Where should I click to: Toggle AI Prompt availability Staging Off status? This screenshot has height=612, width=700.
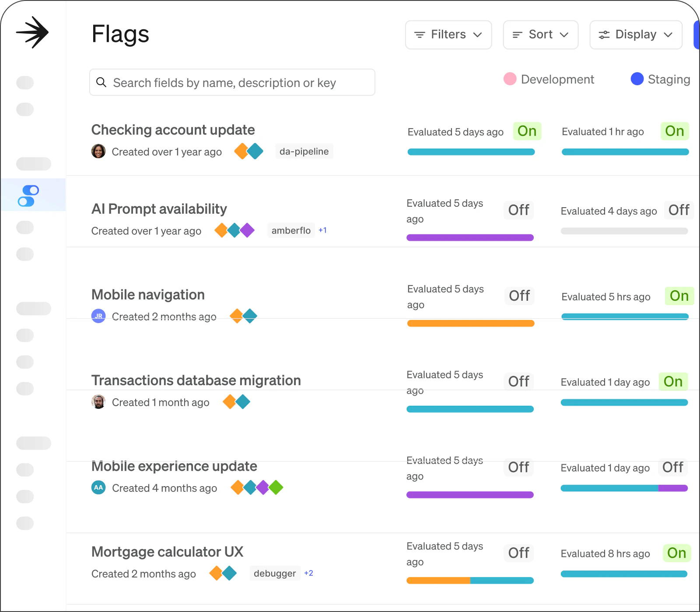click(x=679, y=210)
